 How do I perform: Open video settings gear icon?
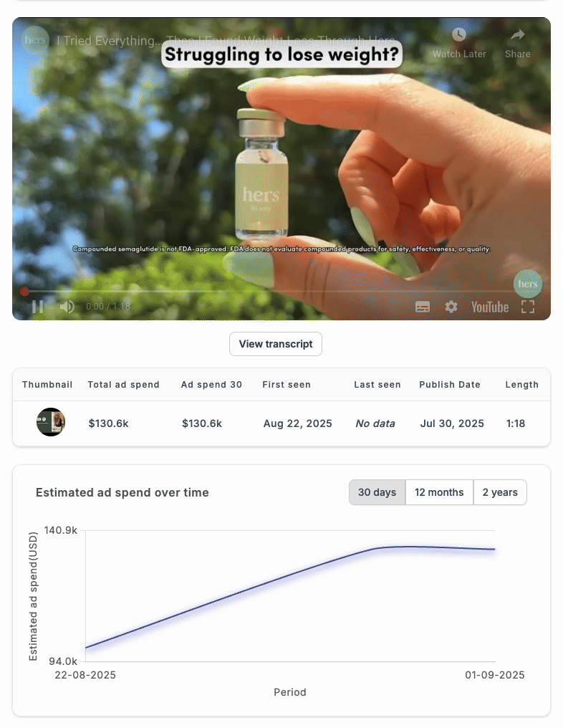[451, 307]
